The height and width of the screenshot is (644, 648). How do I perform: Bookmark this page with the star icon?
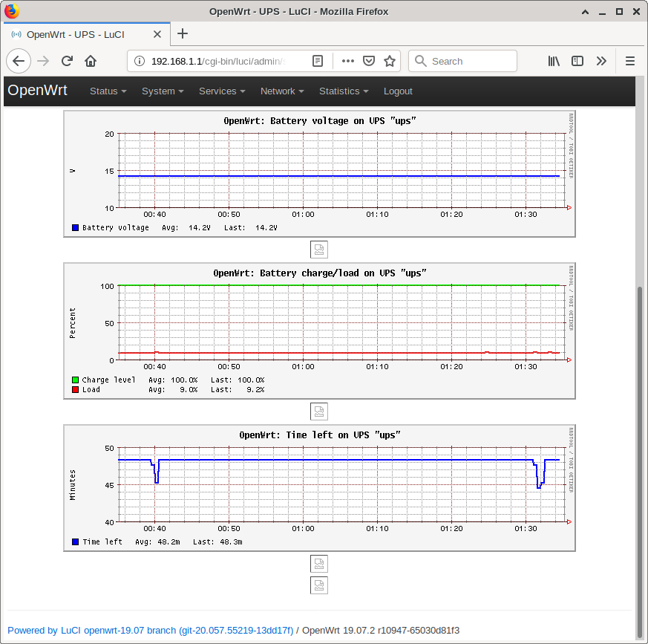(x=389, y=61)
